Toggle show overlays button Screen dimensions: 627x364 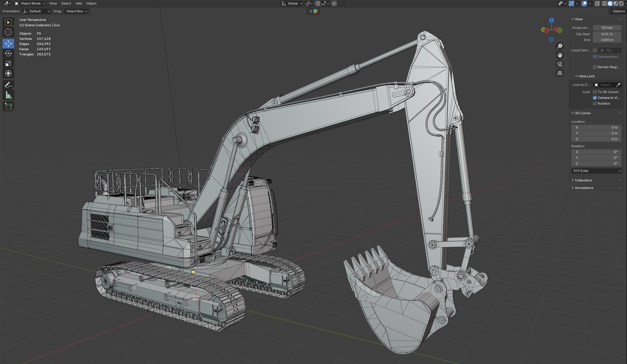[x=584, y=3]
